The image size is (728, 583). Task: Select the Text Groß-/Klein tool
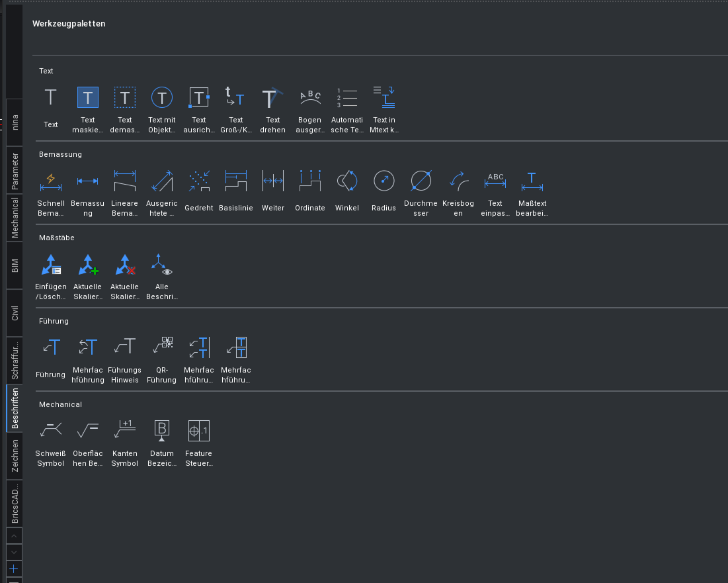[236, 109]
